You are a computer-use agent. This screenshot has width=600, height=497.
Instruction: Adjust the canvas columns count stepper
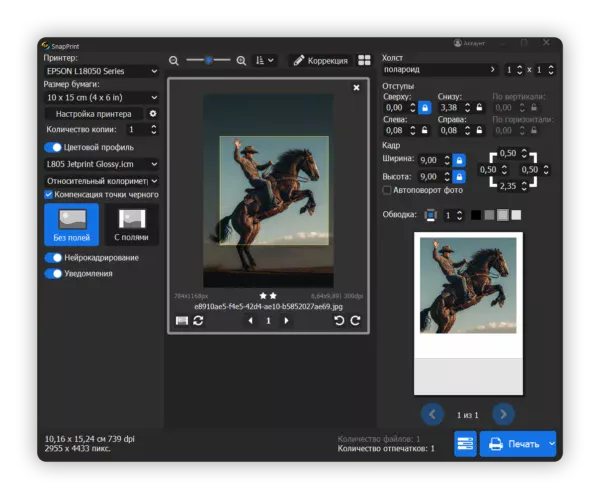point(520,70)
